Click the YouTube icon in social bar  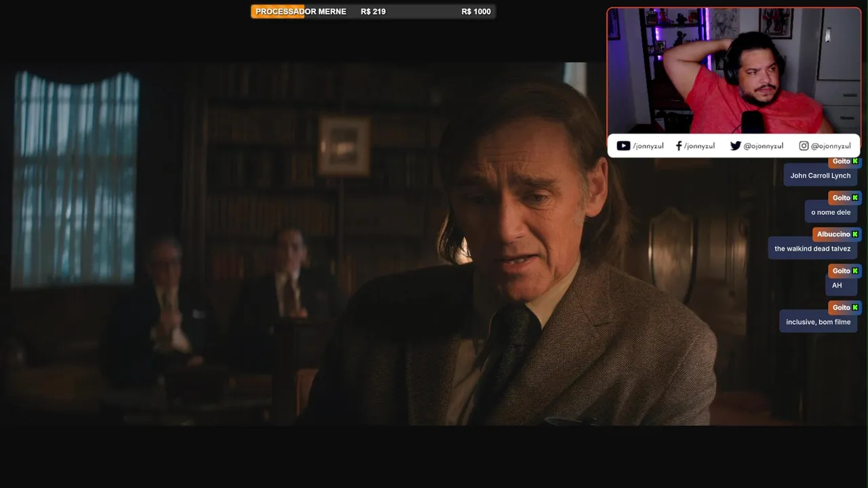(623, 146)
